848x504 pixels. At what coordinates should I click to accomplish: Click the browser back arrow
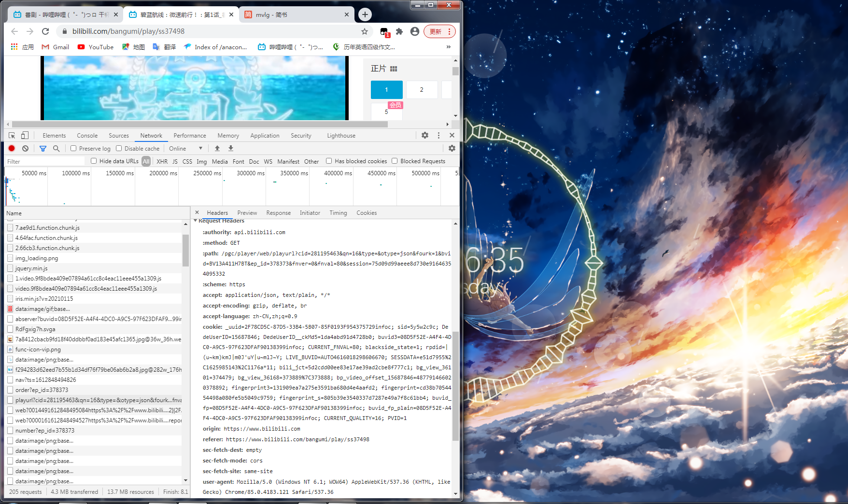point(14,31)
